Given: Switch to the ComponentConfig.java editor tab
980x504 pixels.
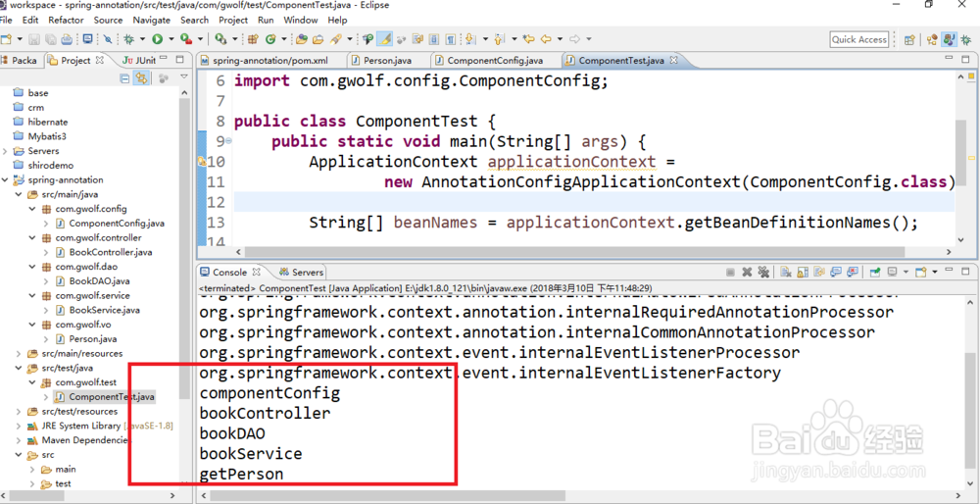Looking at the screenshot, I should point(494,61).
